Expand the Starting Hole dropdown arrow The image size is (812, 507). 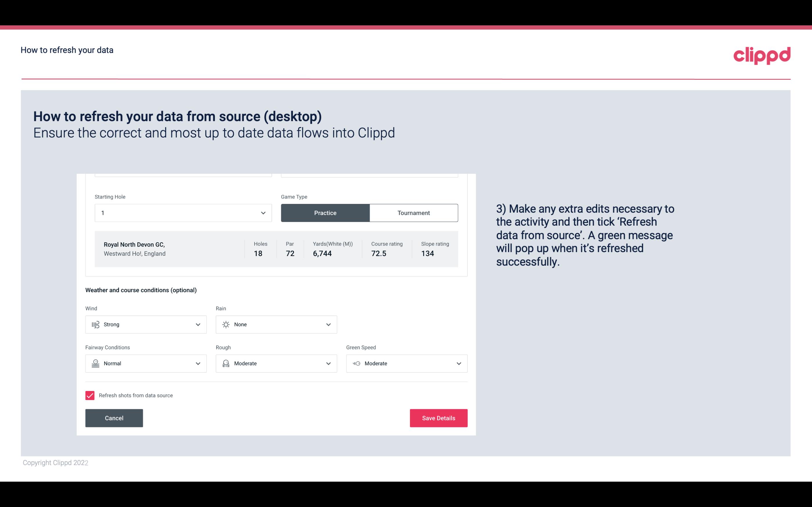263,213
